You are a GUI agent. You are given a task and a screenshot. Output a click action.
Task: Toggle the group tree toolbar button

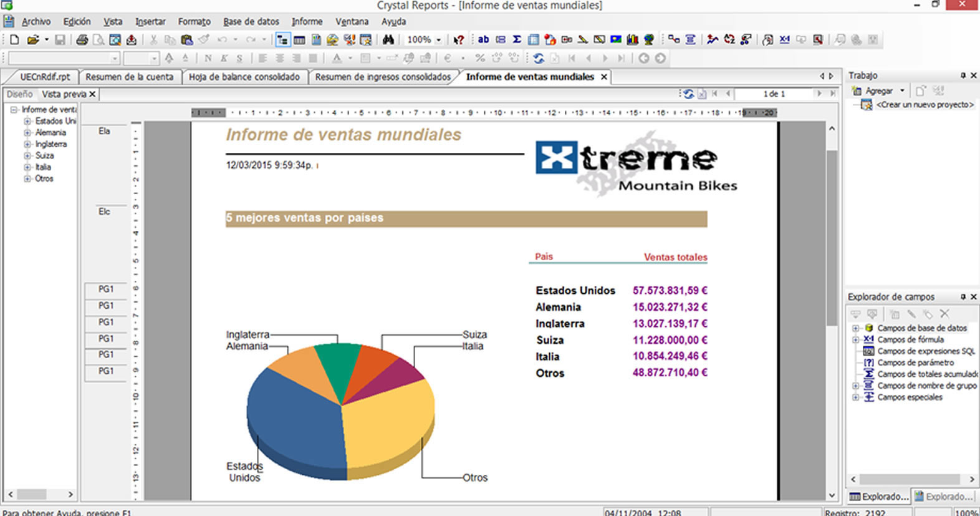click(x=282, y=39)
